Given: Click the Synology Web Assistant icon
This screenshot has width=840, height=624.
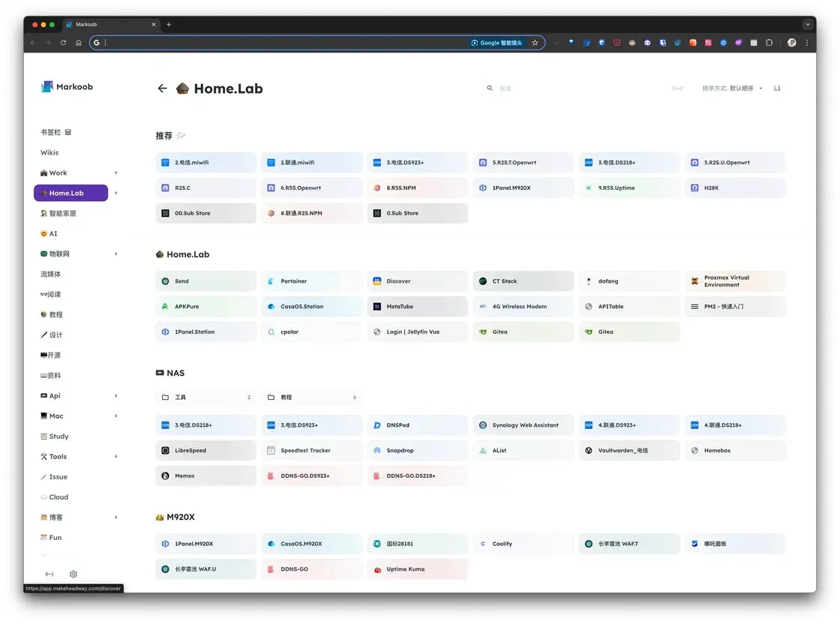Looking at the screenshot, I should click(483, 425).
